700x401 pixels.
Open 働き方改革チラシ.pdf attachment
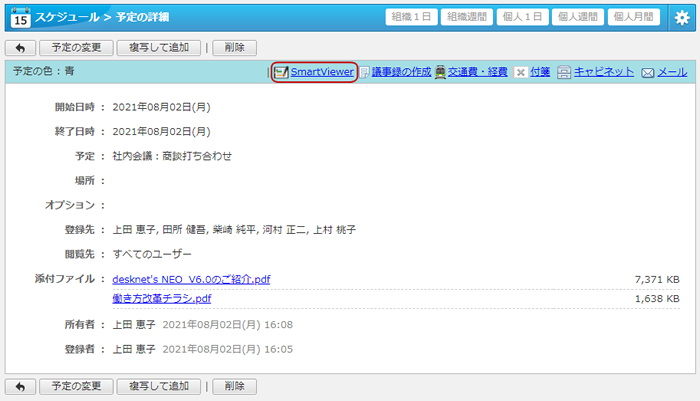point(162,299)
